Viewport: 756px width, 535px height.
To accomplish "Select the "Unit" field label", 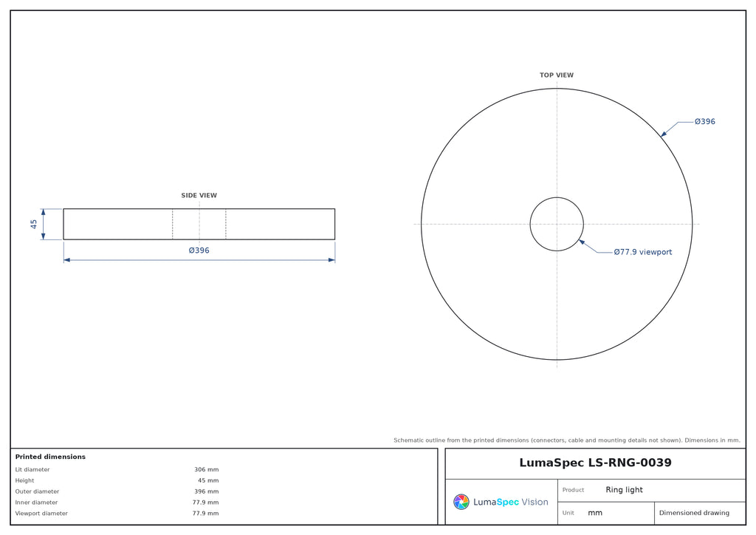I will (568, 513).
